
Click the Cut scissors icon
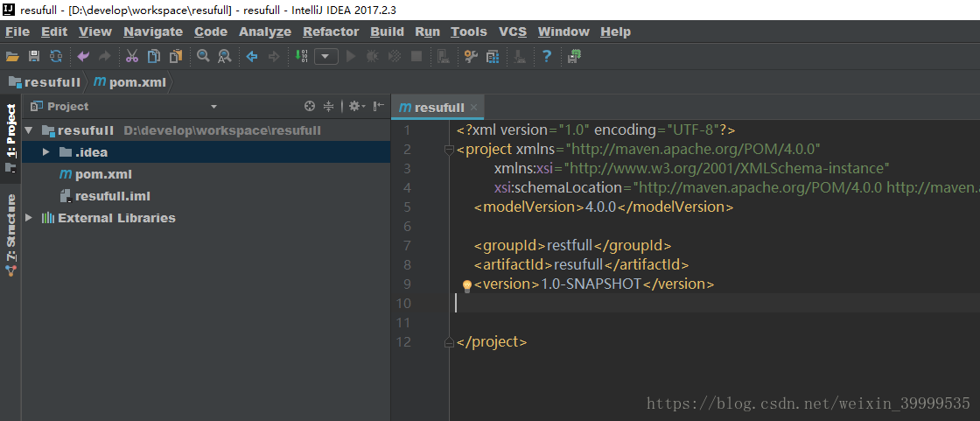coord(132,57)
